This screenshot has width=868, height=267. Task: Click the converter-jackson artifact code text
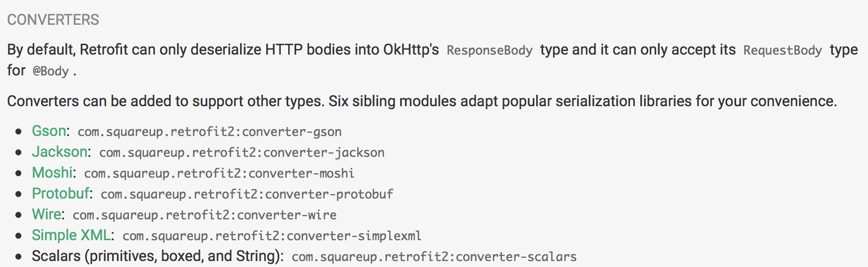[x=242, y=153]
